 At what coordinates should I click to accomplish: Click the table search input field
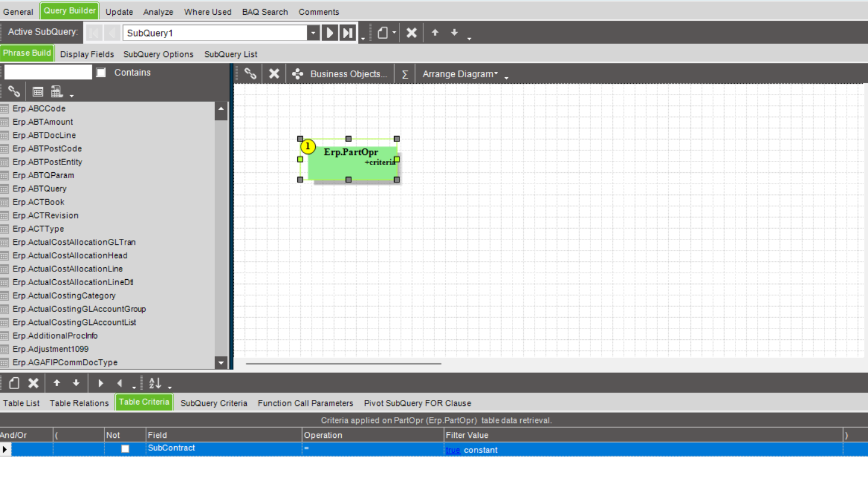[48, 72]
